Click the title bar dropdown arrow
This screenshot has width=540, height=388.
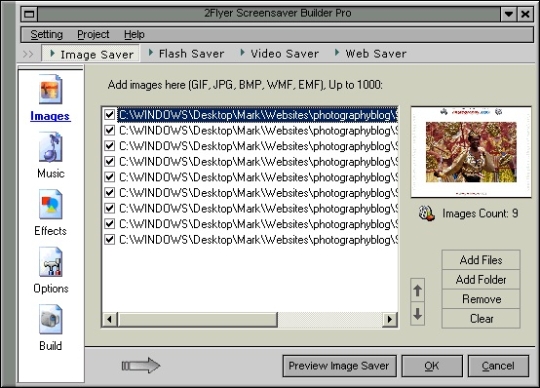pyautogui.click(x=509, y=14)
